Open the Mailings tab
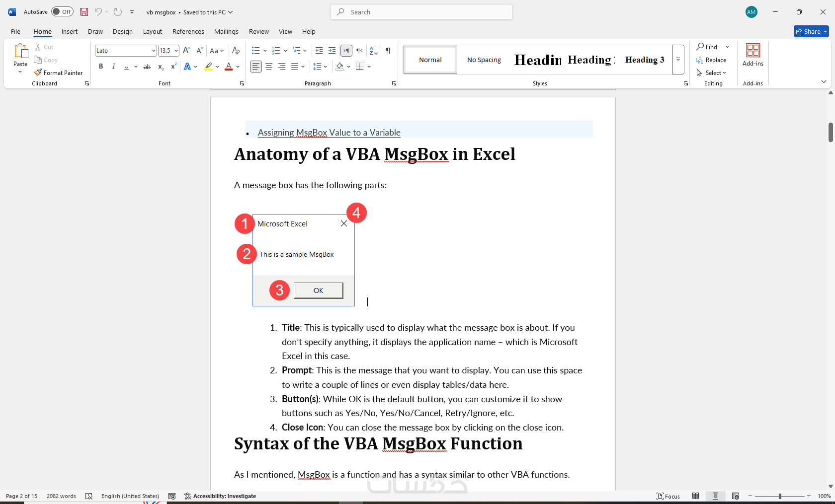The width and height of the screenshot is (835, 504). pyautogui.click(x=226, y=31)
